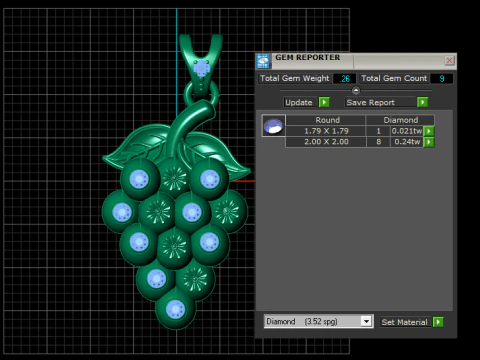
Task: Click the Total Gem Weight label
Action: 294,79
